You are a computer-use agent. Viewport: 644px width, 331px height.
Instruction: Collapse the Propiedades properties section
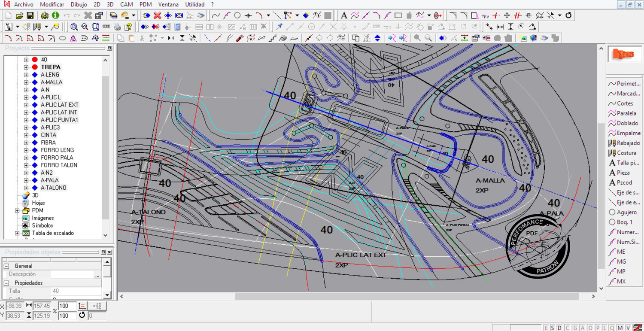[7, 283]
